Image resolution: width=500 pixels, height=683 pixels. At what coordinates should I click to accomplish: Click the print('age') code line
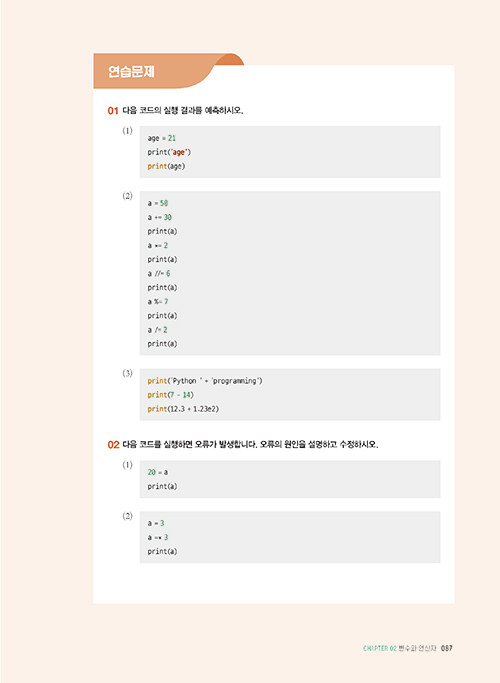pyautogui.click(x=169, y=152)
